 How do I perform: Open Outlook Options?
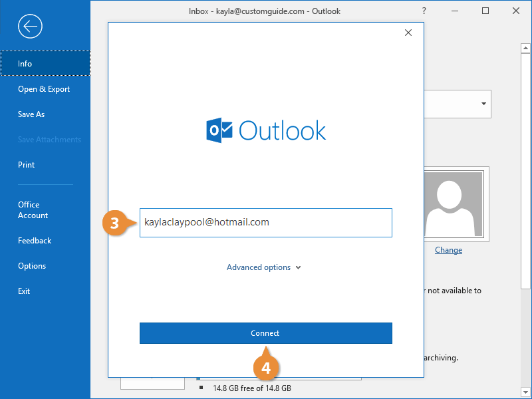tap(32, 266)
